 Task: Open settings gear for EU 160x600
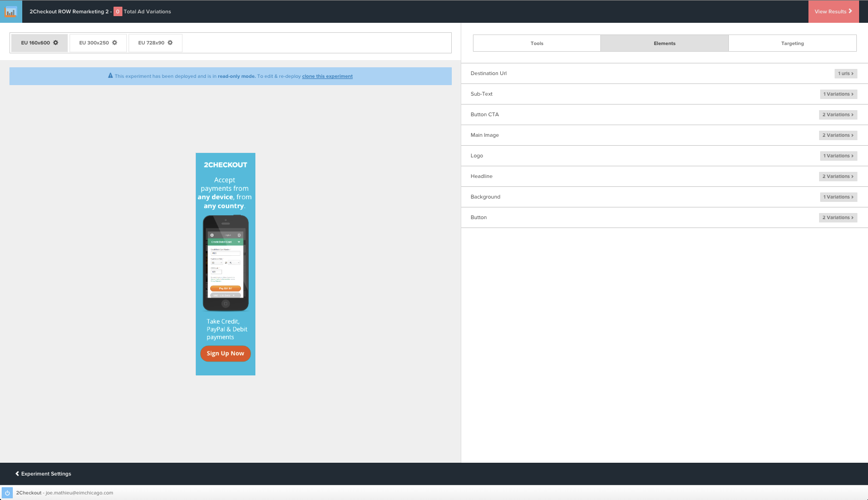click(56, 43)
